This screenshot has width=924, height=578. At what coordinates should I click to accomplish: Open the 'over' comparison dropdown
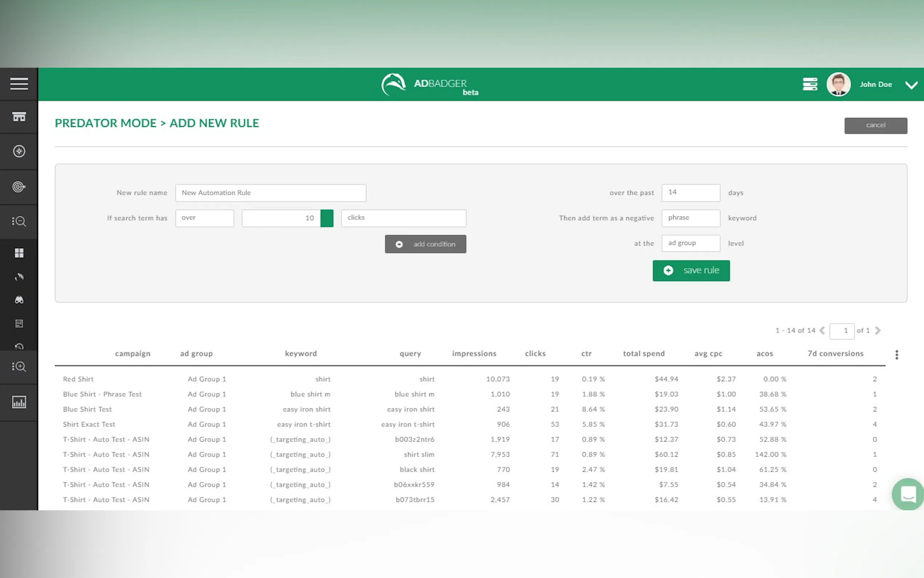204,218
